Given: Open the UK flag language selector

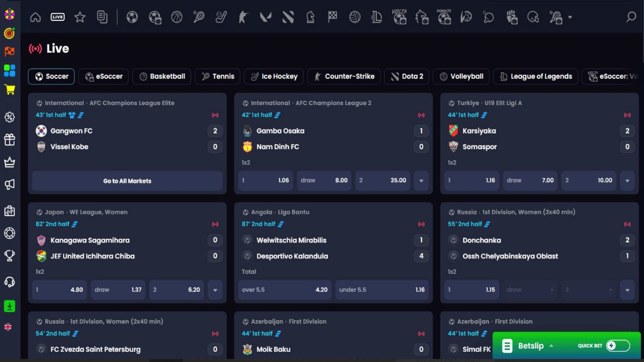Looking at the screenshot, I should pyautogui.click(x=8, y=327).
